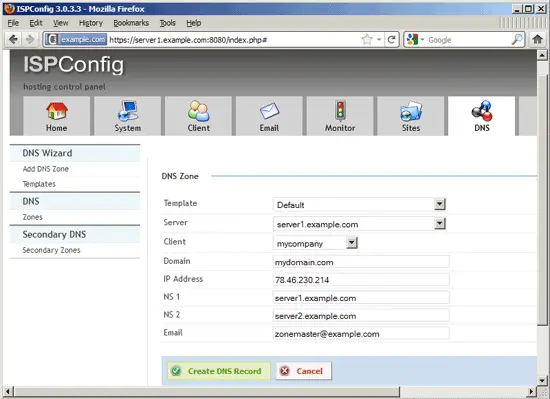Open the File menu

[x=13, y=23]
